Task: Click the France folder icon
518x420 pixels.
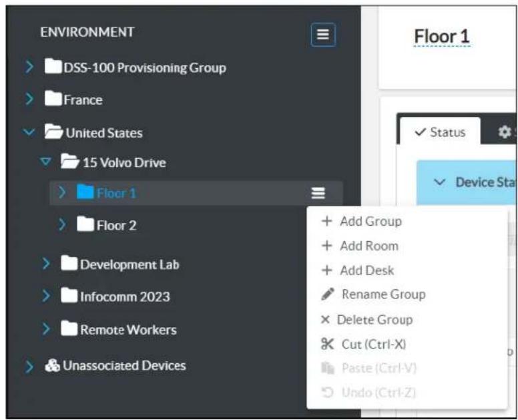Action: (53, 98)
